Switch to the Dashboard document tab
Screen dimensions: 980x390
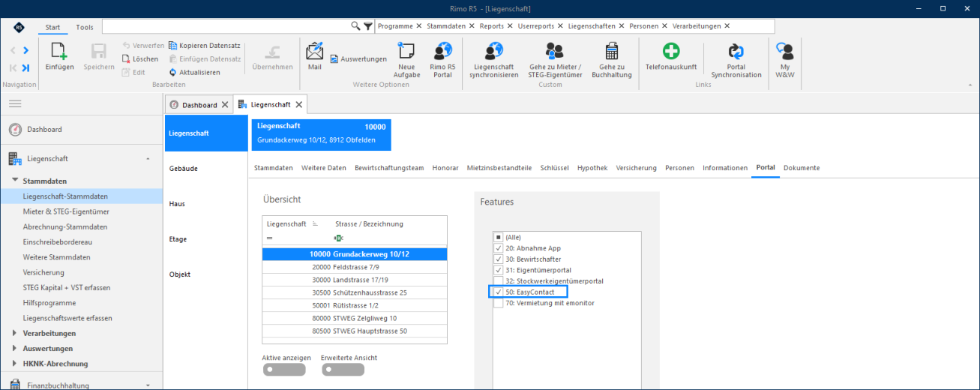199,105
